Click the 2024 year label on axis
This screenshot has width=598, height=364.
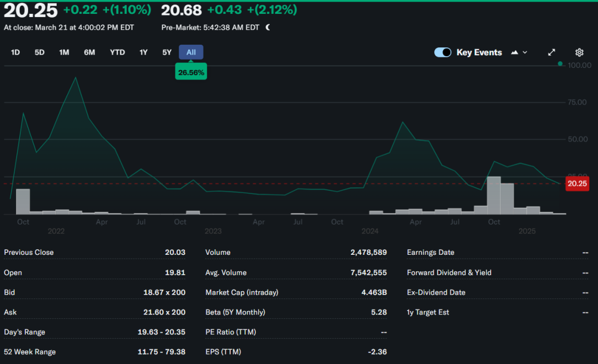pyautogui.click(x=370, y=231)
